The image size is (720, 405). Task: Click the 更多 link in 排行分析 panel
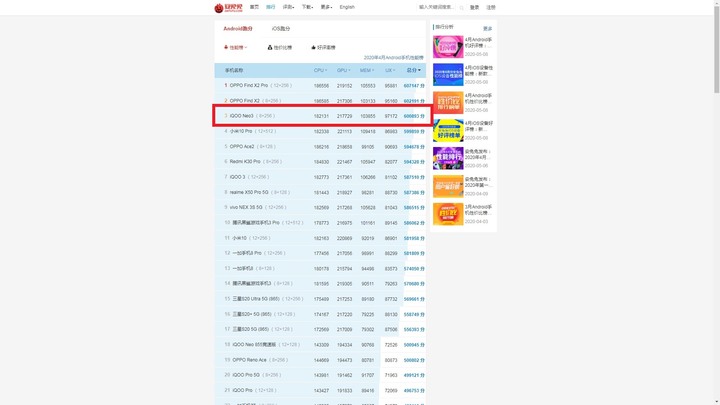[x=488, y=28]
